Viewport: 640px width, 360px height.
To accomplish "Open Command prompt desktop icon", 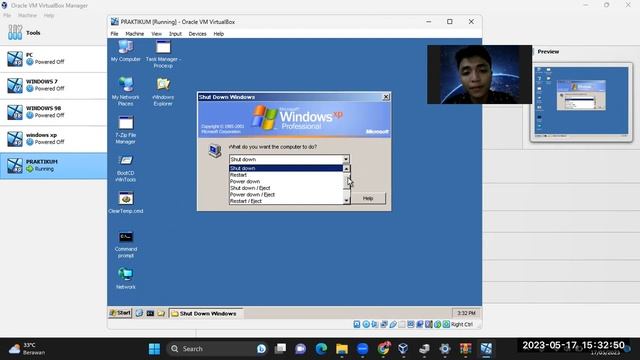I will tap(125, 244).
